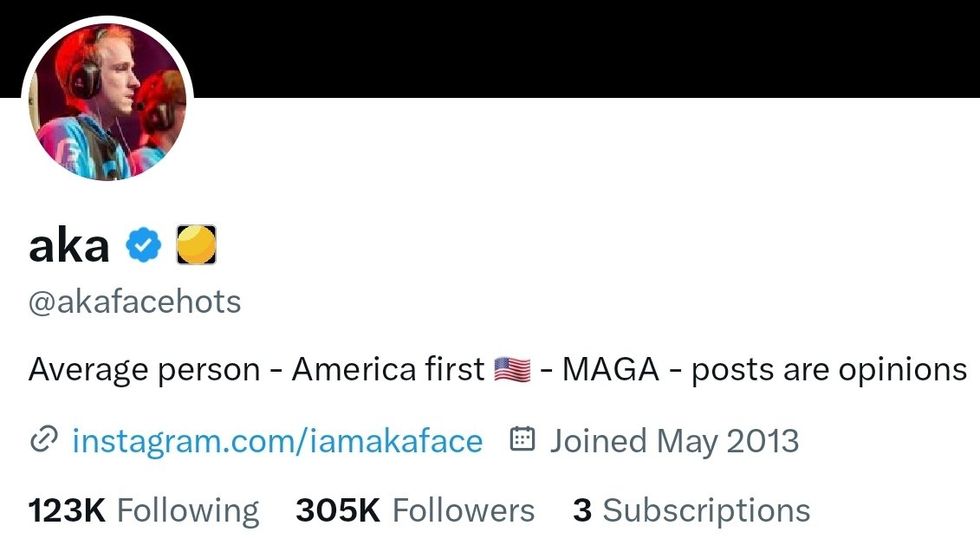Click the chain link icon

[x=43, y=440]
